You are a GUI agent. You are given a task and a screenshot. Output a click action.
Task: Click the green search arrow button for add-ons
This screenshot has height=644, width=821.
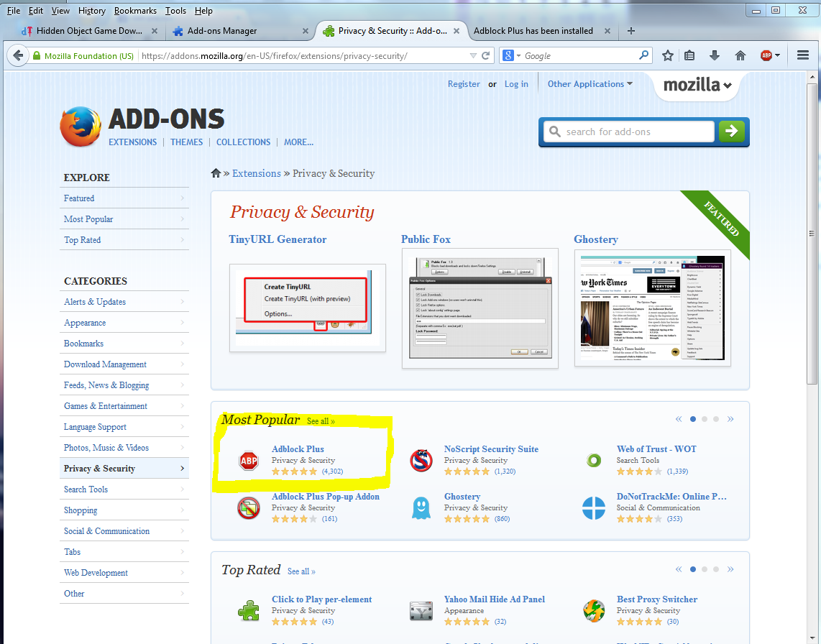click(731, 132)
